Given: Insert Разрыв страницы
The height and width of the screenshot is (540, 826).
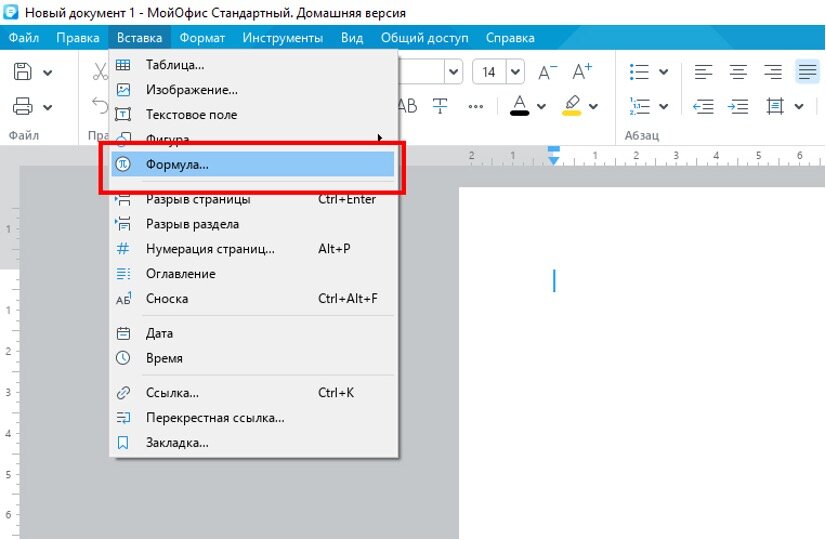Looking at the screenshot, I should pyautogui.click(x=253, y=199).
